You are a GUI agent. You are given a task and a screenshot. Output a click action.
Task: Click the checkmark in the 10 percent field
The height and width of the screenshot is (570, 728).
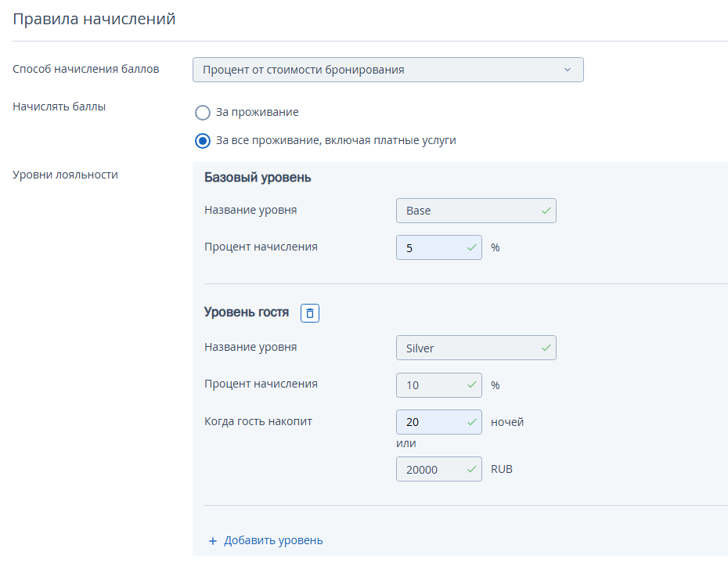[x=472, y=384]
